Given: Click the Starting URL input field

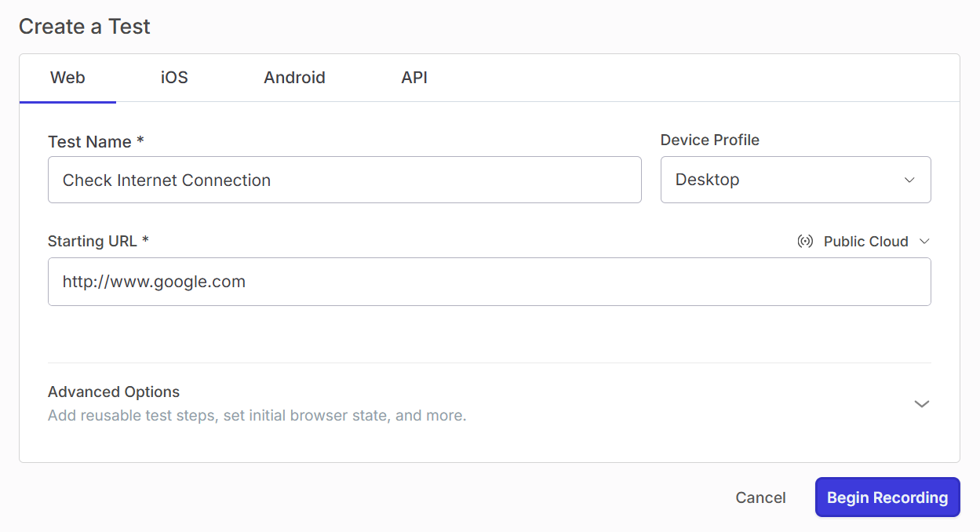Looking at the screenshot, I should [490, 281].
